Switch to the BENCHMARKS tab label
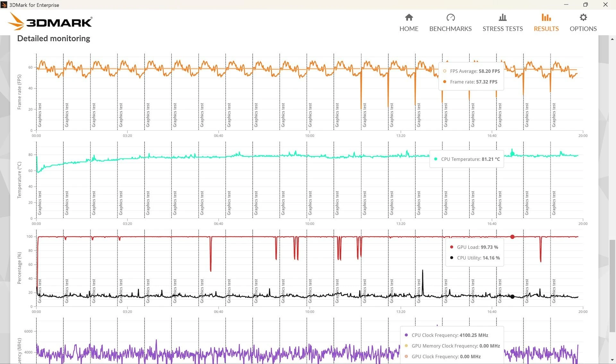 pyautogui.click(x=450, y=29)
